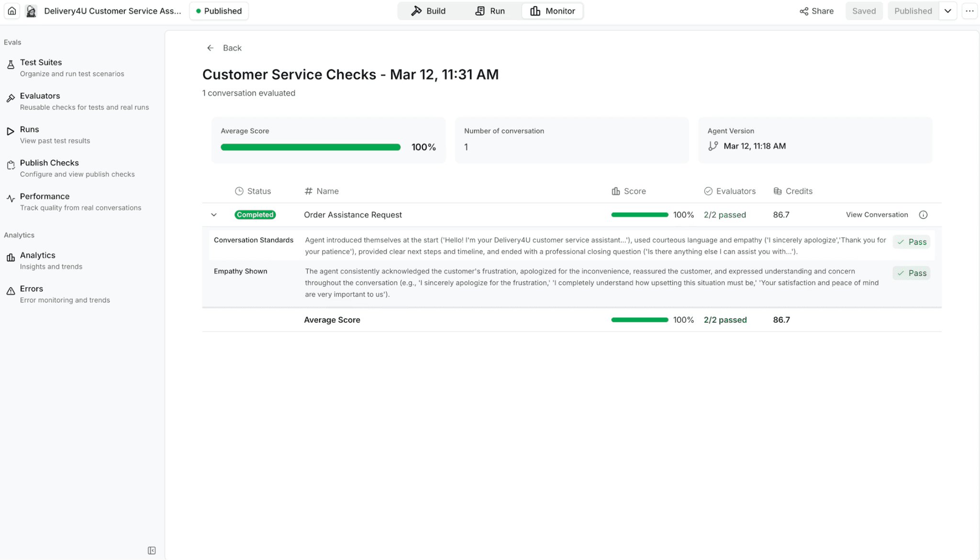Switch to the Build tab
Viewport: 980px width, 560px height.
click(x=428, y=11)
